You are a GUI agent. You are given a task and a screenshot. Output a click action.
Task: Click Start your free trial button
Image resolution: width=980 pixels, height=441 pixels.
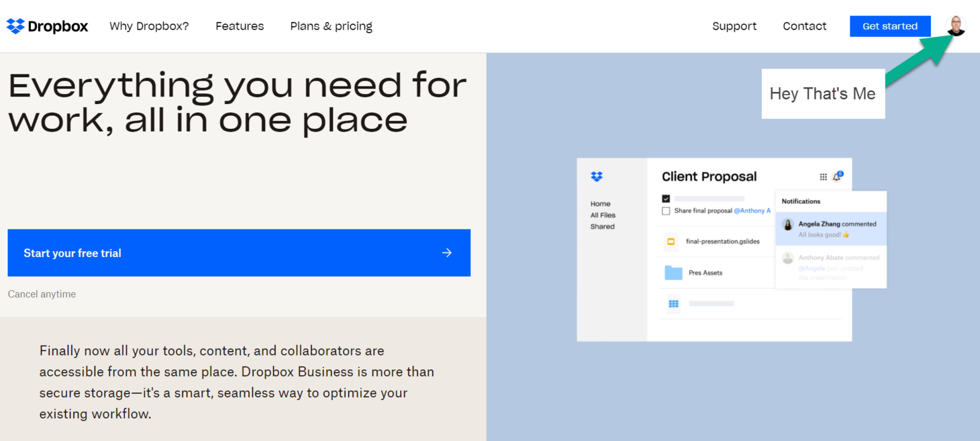[x=239, y=253]
